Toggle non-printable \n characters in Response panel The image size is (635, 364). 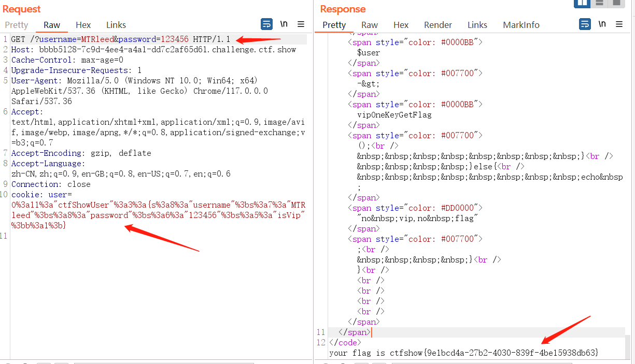pos(602,24)
